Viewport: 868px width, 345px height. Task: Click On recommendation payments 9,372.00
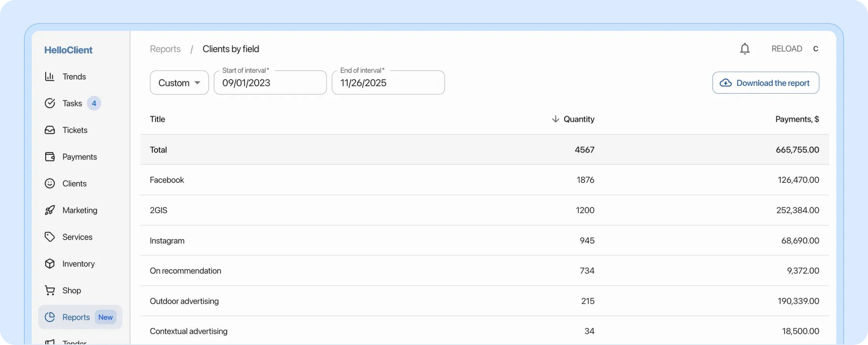[x=803, y=271]
